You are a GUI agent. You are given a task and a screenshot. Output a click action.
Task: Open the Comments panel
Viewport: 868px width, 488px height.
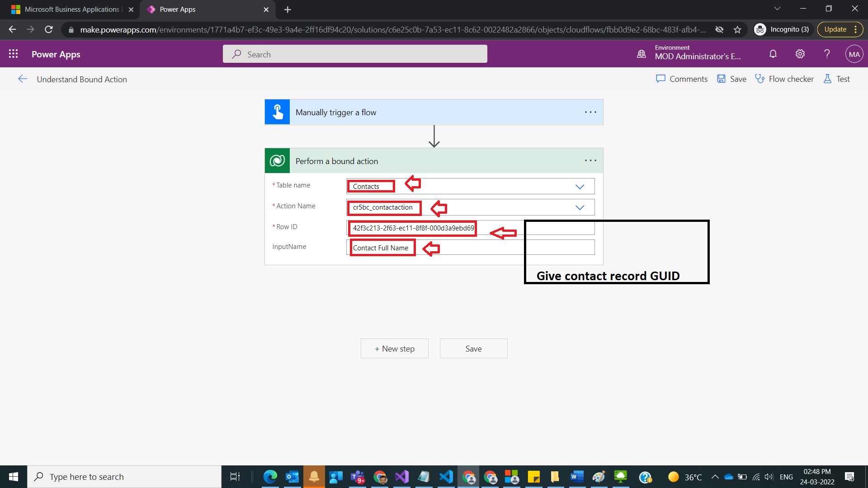tap(682, 79)
